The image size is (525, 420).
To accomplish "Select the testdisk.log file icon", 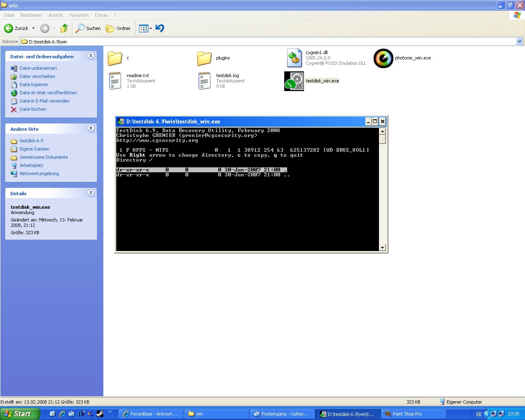I will pyautogui.click(x=205, y=81).
